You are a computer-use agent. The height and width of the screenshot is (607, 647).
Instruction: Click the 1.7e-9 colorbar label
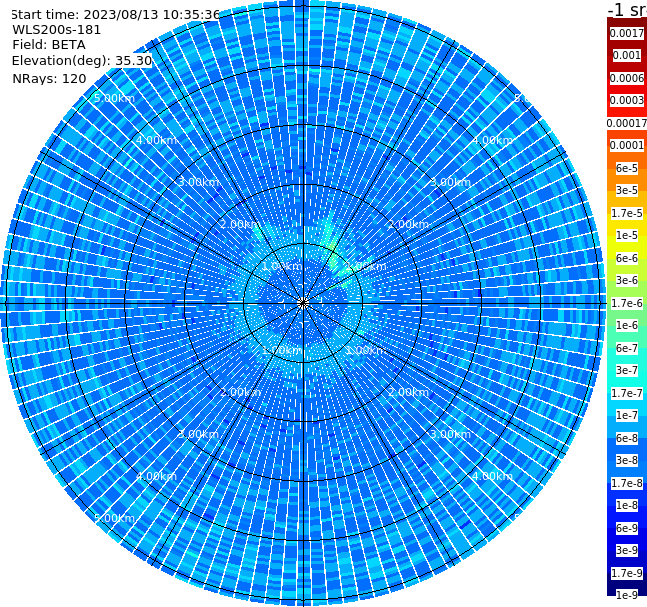(627, 573)
